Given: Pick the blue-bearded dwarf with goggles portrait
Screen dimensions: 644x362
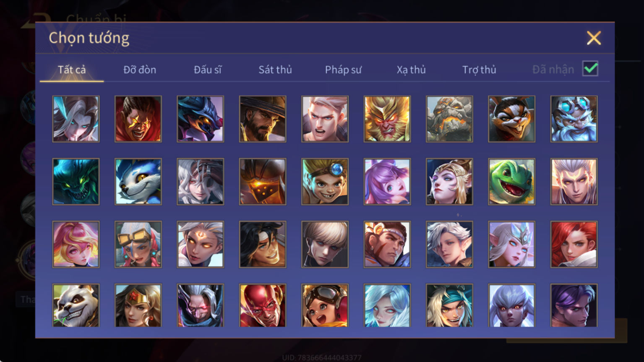Looking at the screenshot, I should tap(574, 119).
